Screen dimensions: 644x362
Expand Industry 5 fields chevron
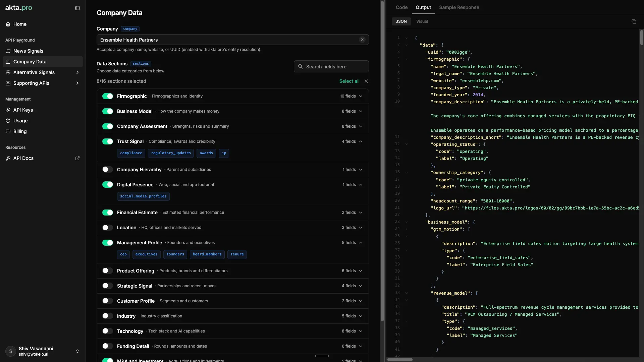tap(361, 316)
